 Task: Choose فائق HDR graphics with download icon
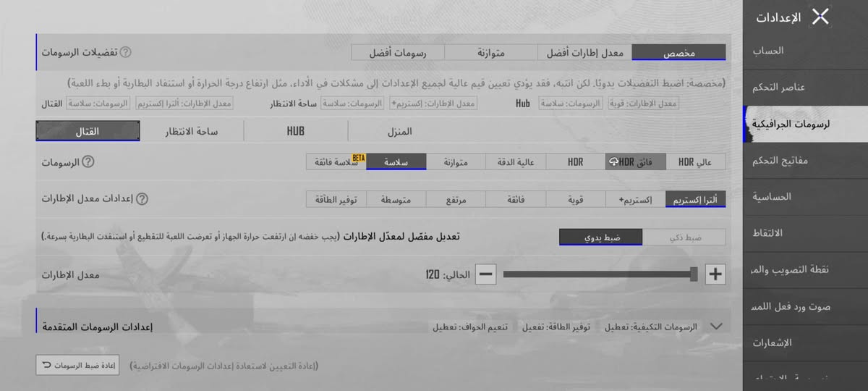click(635, 162)
